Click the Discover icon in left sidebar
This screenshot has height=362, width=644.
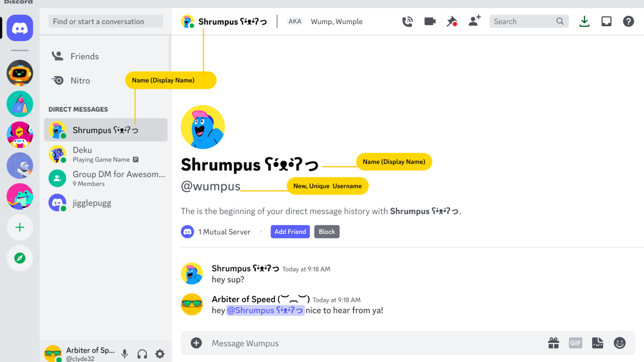point(20,258)
